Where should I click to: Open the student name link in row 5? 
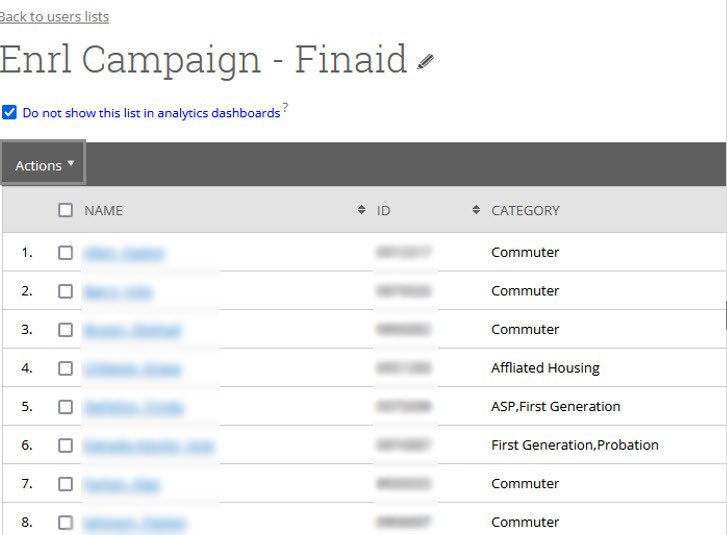pos(134,407)
